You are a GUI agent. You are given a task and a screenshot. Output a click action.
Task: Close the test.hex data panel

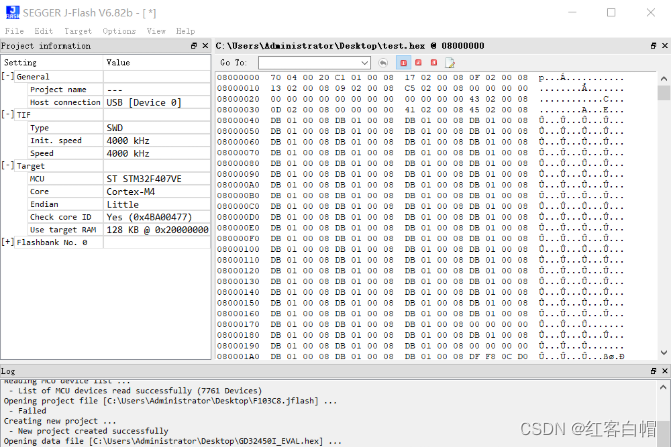coord(665,46)
